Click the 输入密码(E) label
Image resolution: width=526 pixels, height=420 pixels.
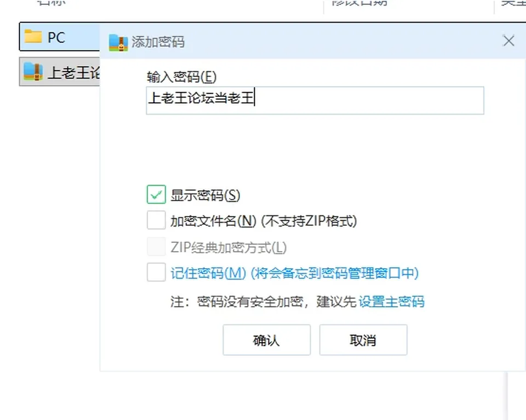point(181,77)
